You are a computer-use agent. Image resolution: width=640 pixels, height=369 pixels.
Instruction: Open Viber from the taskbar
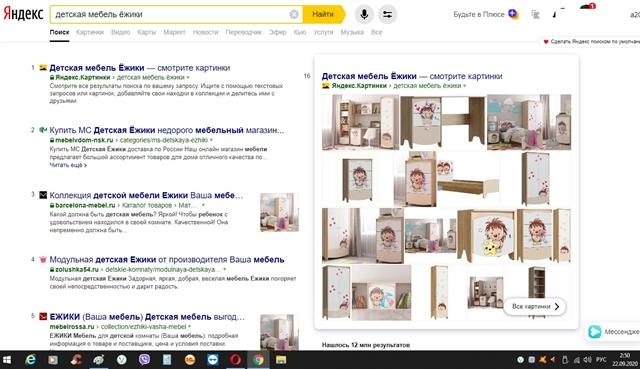(x=144, y=360)
